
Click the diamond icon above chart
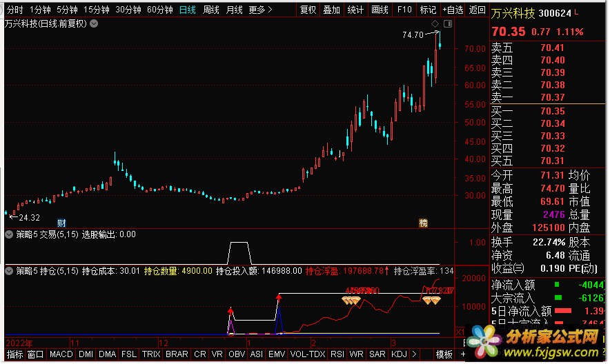point(435,24)
